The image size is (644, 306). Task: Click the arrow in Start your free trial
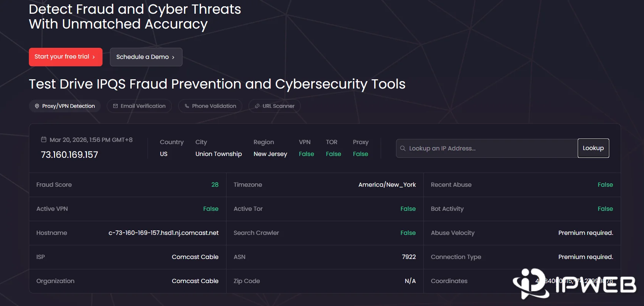(x=94, y=57)
